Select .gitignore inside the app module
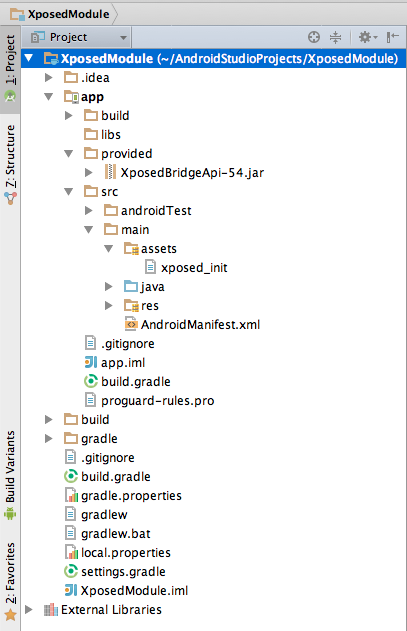Image resolution: width=407 pixels, height=631 pixels. click(x=128, y=344)
